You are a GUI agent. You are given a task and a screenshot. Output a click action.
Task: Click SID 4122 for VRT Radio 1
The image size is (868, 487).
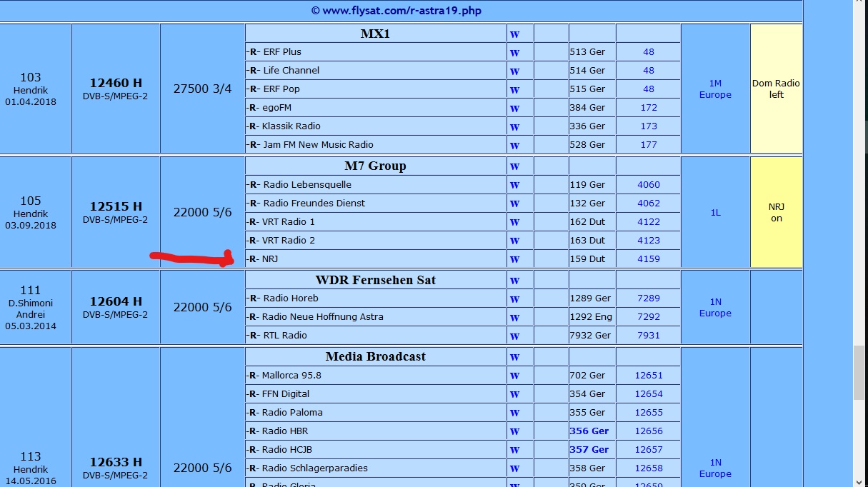649,222
